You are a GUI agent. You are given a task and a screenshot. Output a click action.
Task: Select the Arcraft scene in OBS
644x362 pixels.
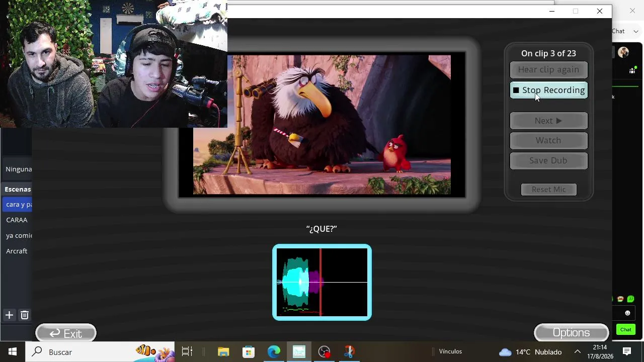17,251
